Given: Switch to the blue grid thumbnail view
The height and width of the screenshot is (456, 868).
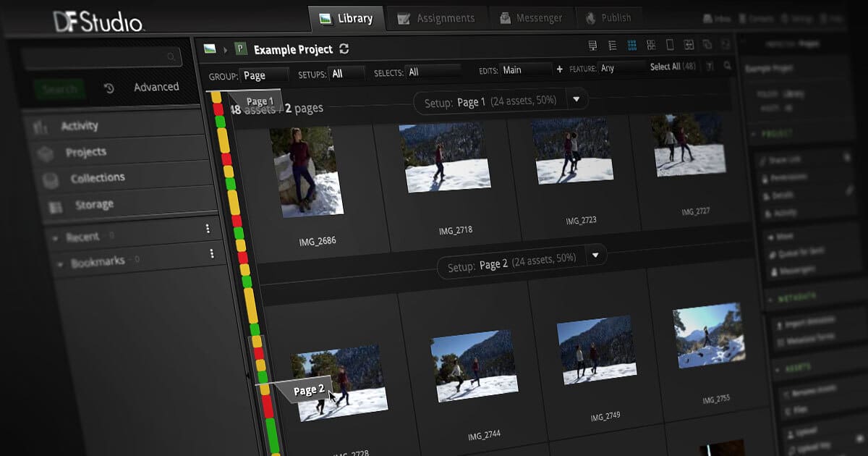Looking at the screenshot, I should [631, 45].
